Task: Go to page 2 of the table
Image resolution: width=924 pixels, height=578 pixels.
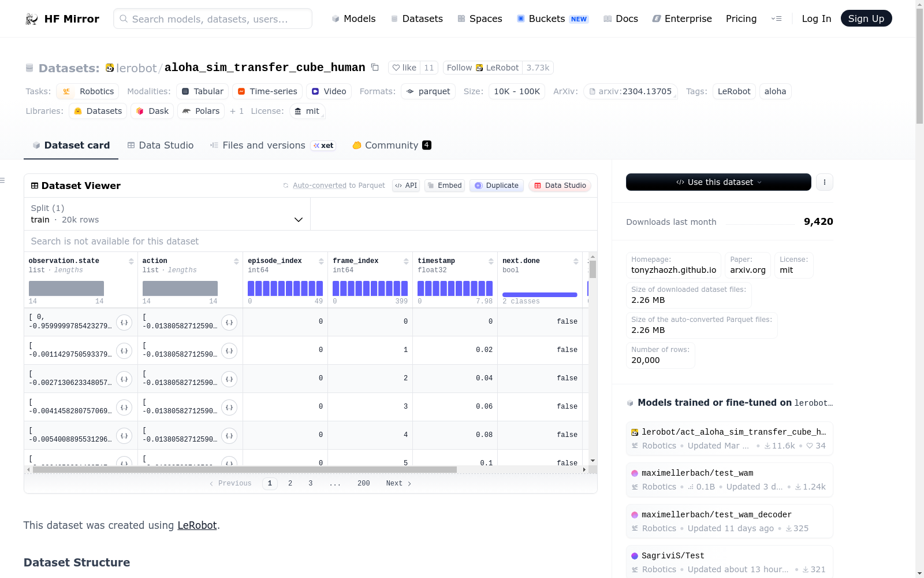Action: [x=290, y=483]
